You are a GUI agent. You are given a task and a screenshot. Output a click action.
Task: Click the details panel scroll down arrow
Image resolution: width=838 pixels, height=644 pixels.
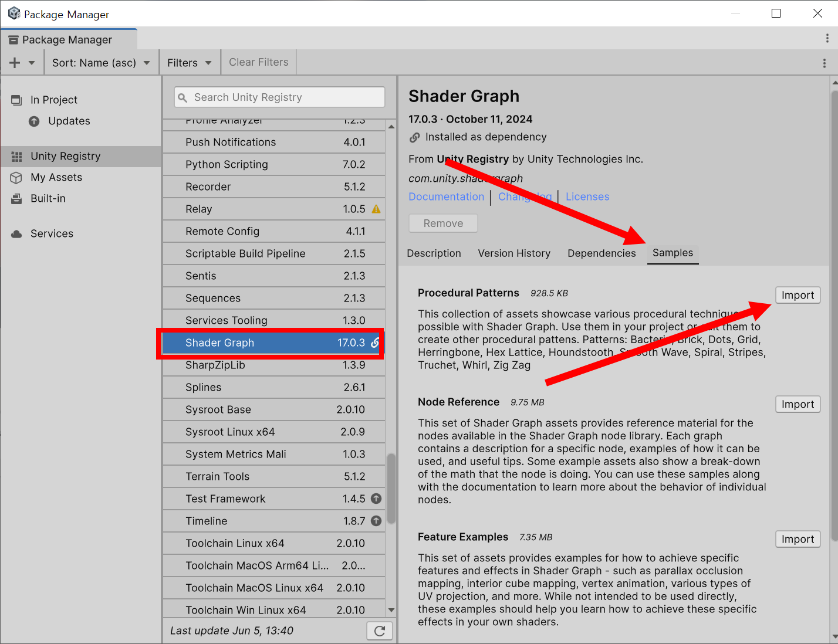tap(834, 636)
